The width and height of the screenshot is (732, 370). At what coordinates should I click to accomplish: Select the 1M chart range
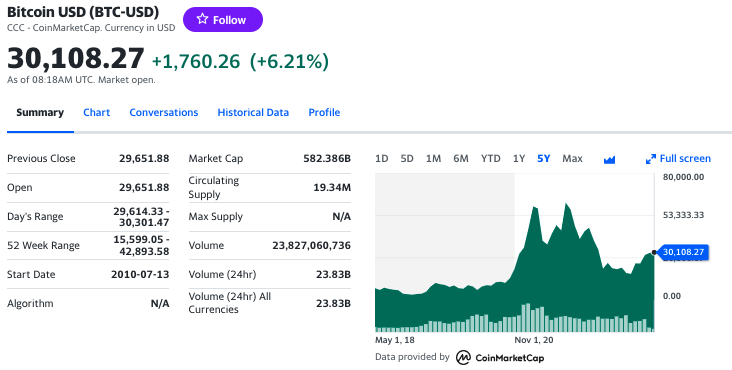[x=433, y=159]
